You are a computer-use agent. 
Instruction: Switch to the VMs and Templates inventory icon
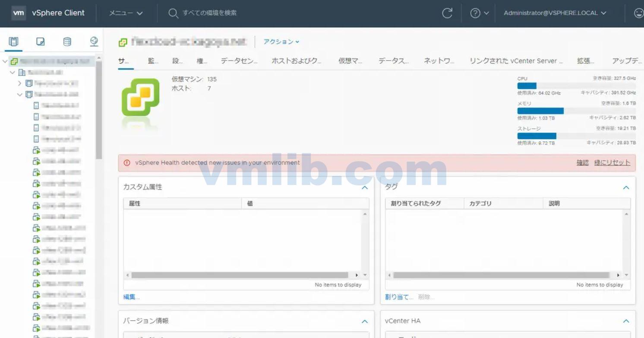41,41
